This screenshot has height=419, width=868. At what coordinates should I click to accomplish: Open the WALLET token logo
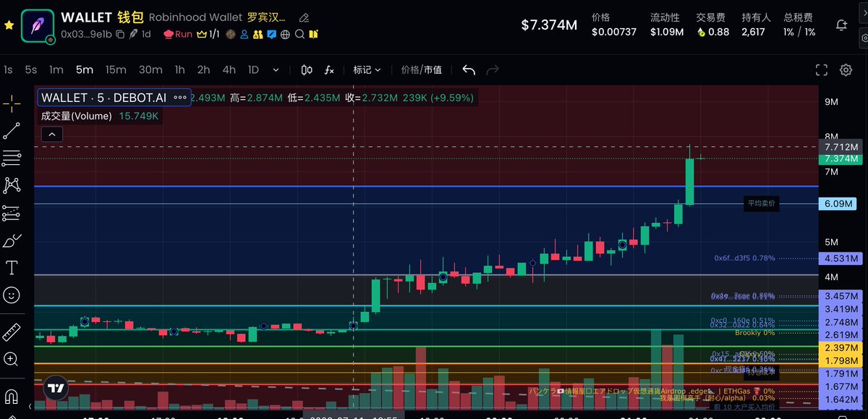(36, 25)
